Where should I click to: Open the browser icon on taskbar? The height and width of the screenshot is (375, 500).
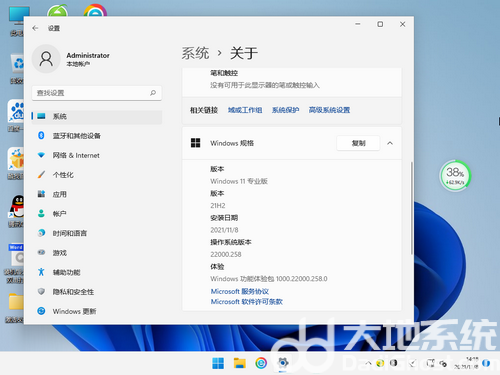tap(261, 363)
